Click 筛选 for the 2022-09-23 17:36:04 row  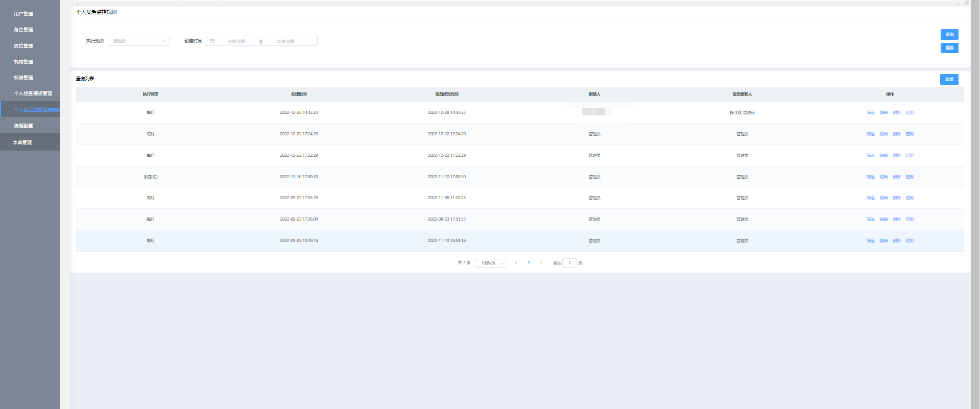(x=871, y=220)
